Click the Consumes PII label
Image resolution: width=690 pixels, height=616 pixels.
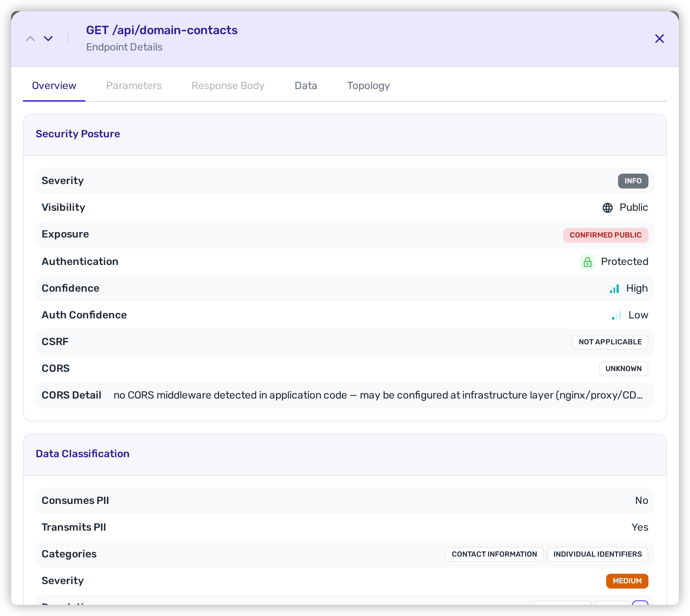pos(75,501)
